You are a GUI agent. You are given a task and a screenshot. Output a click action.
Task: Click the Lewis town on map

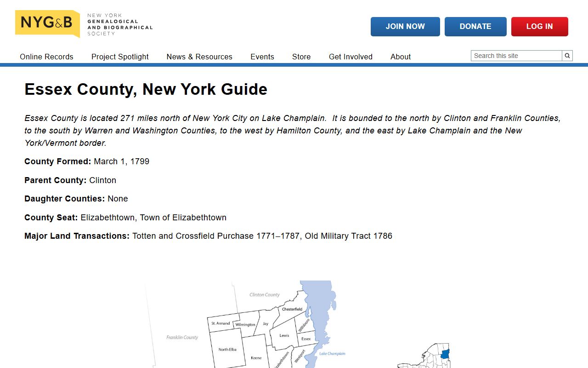284,335
